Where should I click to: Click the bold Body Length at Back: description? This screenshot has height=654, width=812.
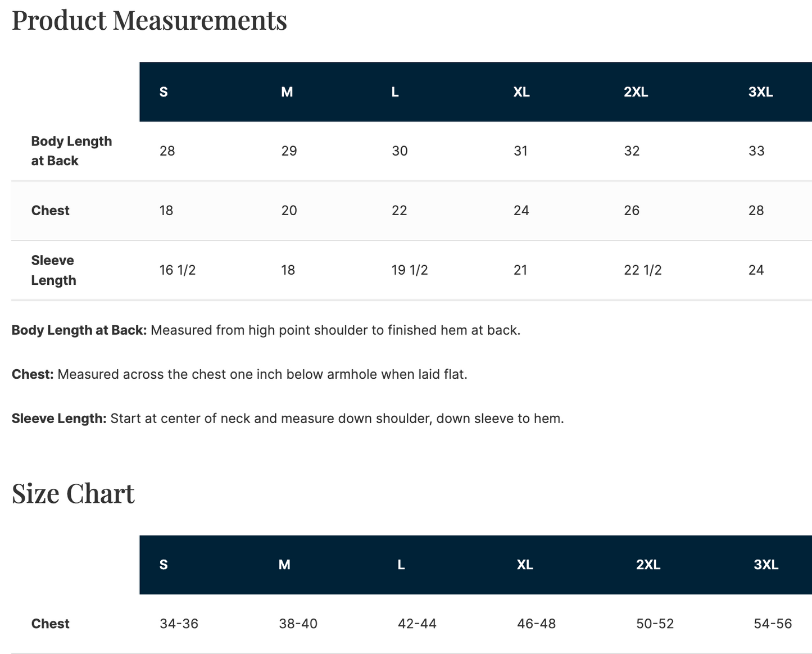[x=79, y=330]
